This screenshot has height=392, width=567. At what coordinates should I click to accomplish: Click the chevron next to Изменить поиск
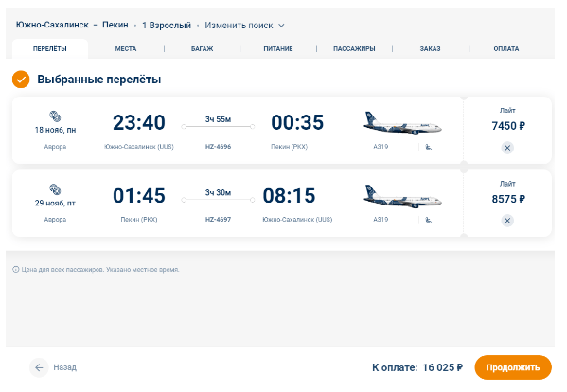click(x=281, y=26)
